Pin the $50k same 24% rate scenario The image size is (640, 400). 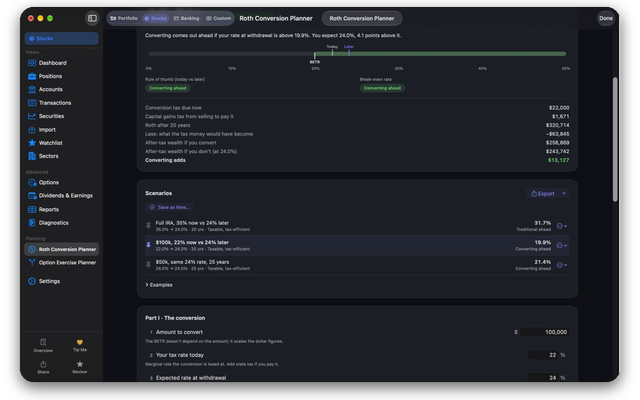tap(149, 265)
